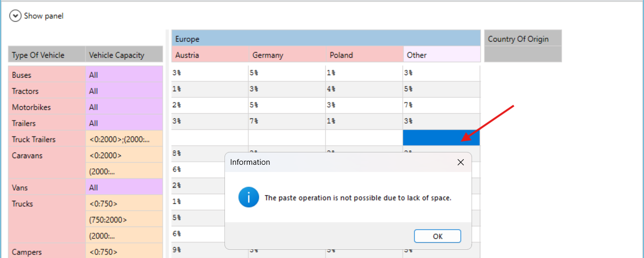The width and height of the screenshot is (644, 258).
Task: Select the Caravans row label
Action: (47, 163)
